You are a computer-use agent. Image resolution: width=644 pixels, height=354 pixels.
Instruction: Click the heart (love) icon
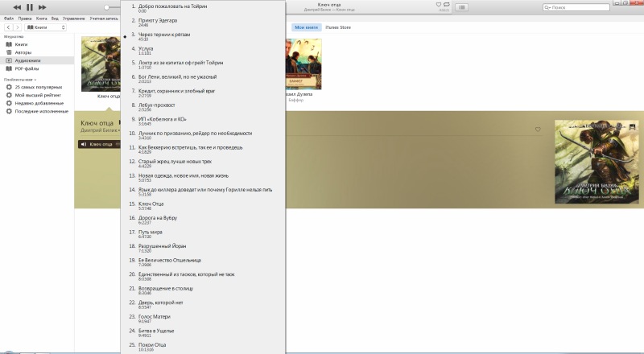coord(438,5)
